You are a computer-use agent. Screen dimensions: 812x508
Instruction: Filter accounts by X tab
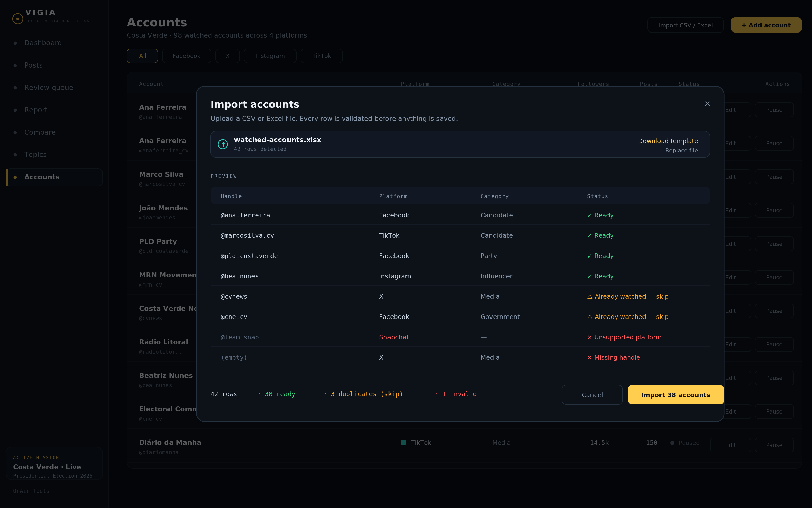228,56
